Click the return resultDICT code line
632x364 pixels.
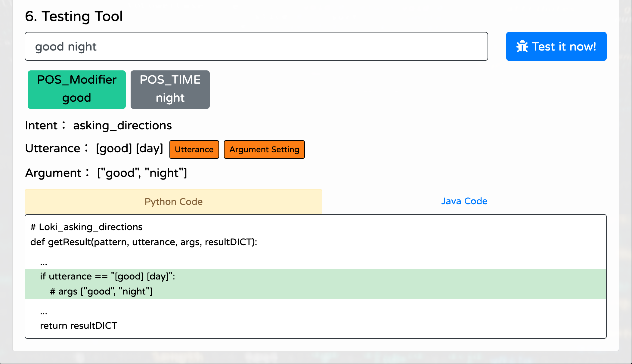pos(79,325)
